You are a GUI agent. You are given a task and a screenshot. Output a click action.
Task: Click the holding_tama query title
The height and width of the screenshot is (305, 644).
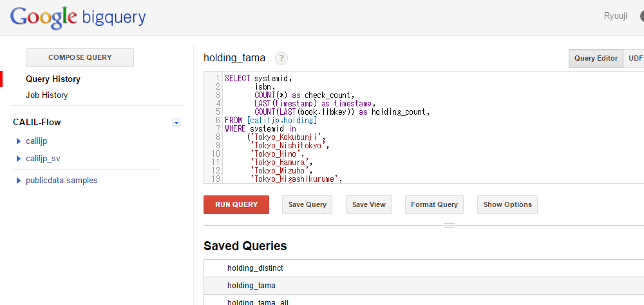(234, 59)
